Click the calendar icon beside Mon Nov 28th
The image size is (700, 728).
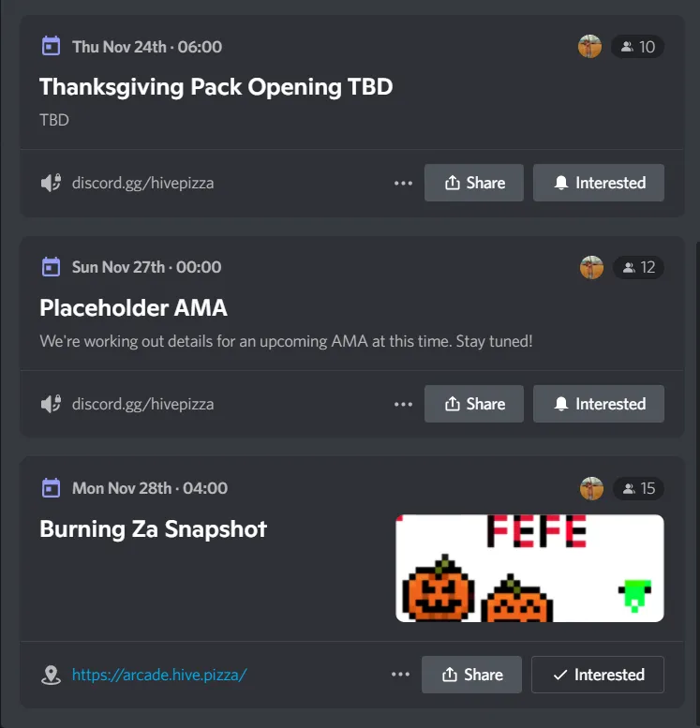point(52,487)
